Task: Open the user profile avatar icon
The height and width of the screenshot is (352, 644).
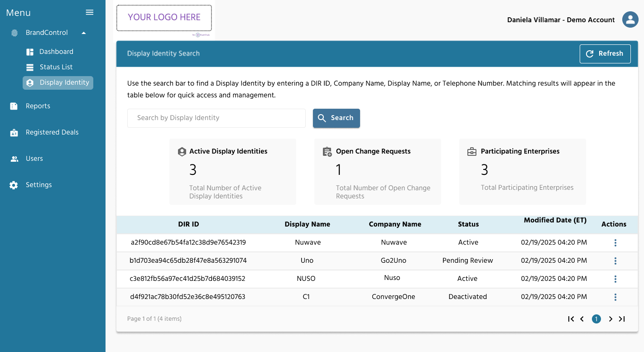Action: coord(630,19)
